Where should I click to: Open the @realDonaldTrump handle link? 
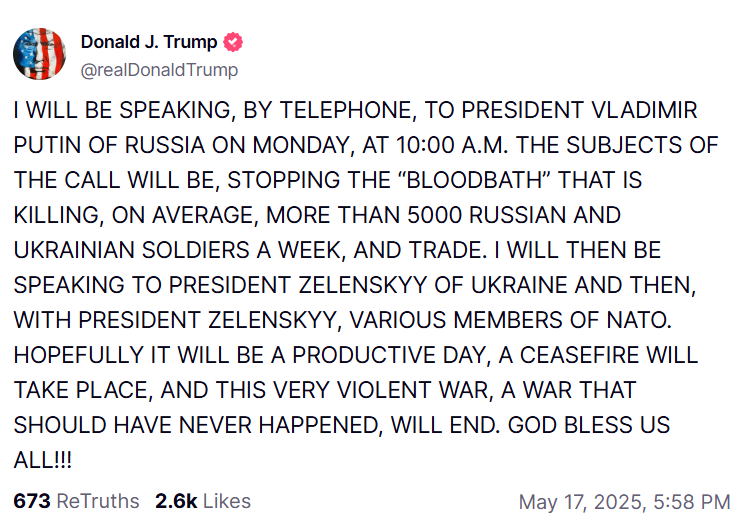tap(159, 70)
